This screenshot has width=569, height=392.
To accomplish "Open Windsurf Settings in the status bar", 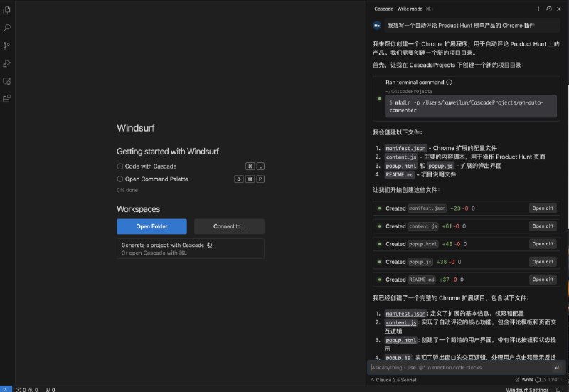I will click(x=527, y=389).
